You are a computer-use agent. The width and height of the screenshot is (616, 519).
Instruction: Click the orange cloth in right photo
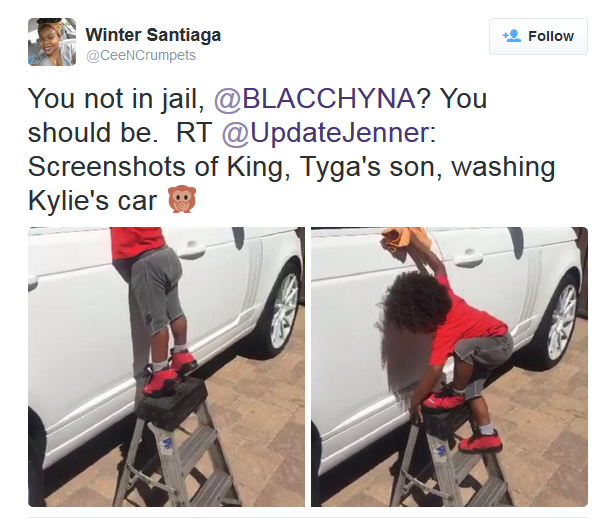pyautogui.click(x=406, y=238)
